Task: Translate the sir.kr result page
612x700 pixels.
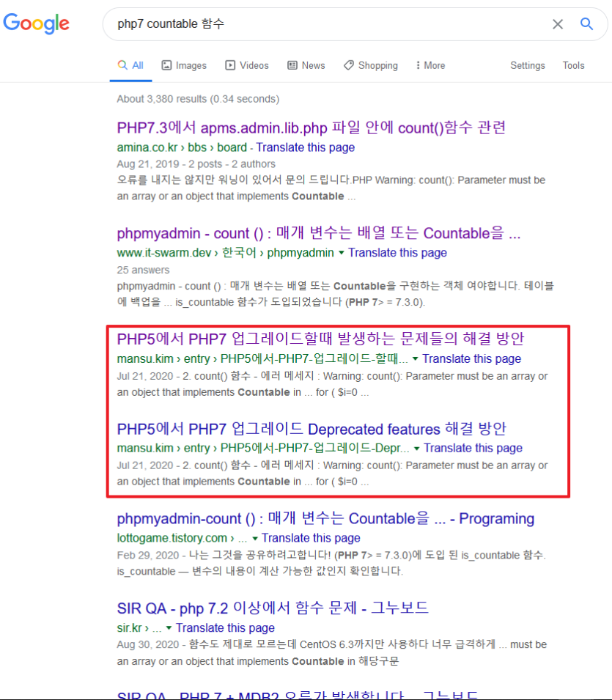Action: click(225, 628)
